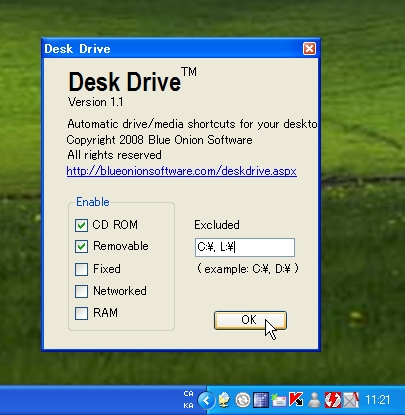405x415 pixels.
Task: Open the blueonionsoftware.com deskdrive link
Action: point(181,171)
